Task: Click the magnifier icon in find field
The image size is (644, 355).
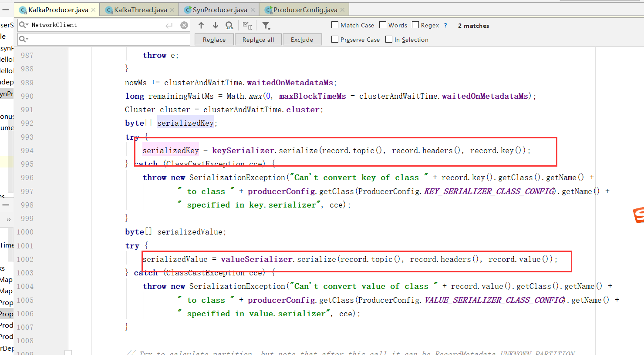Action: [x=22, y=25]
